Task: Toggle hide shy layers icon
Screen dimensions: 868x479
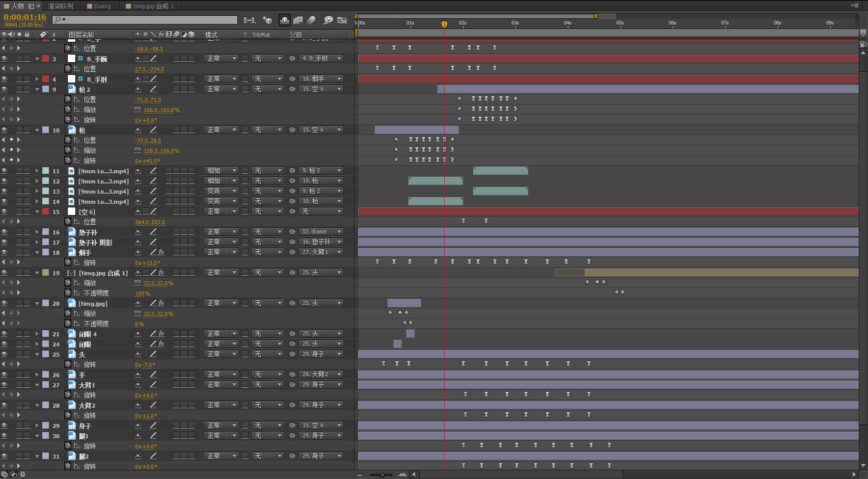Action: pyautogui.click(x=284, y=20)
